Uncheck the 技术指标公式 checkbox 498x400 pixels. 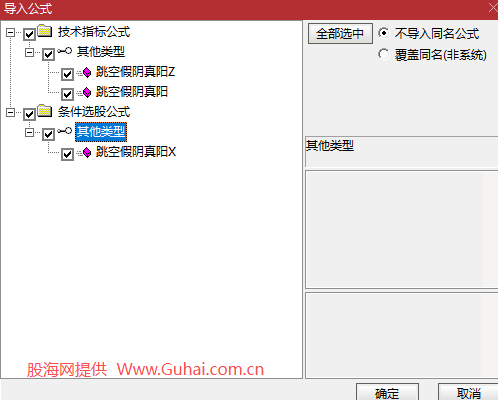[x=29, y=34]
